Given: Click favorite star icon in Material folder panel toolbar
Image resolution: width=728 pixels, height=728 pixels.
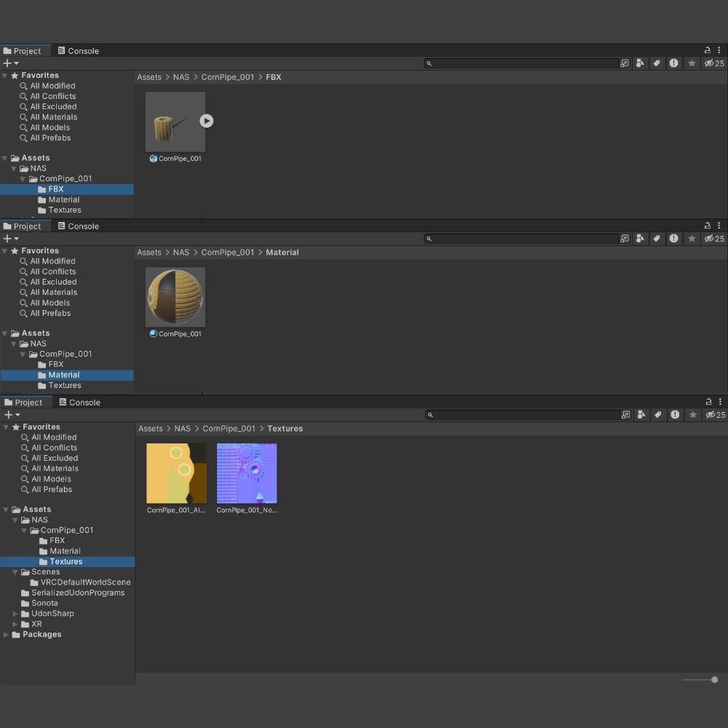Looking at the screenshot, I should coord(692,239).
